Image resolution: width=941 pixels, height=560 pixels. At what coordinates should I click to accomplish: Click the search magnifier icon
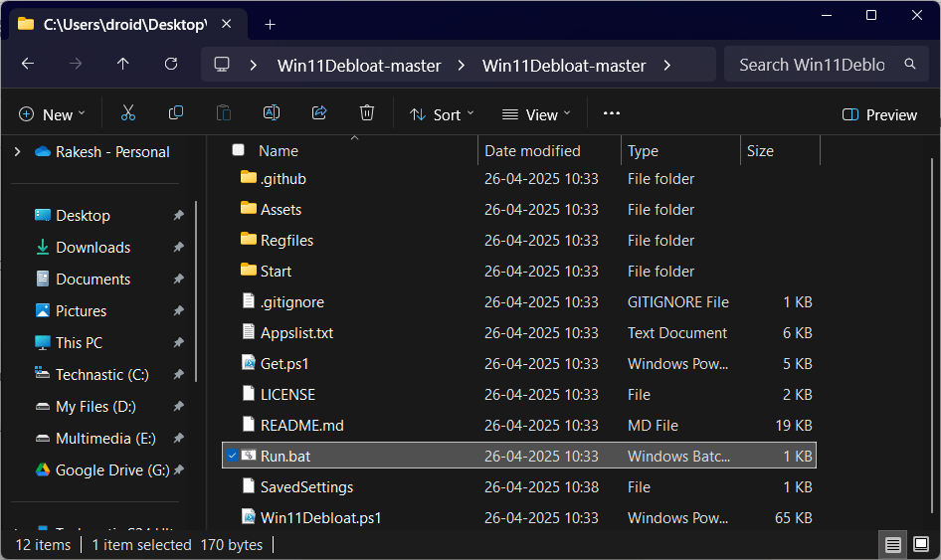click(910, 65)
